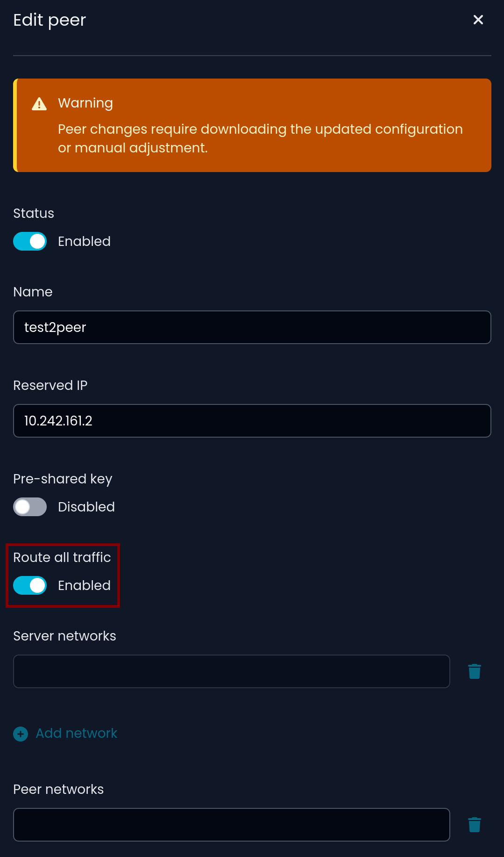Click the Name field containing test2peer
504x857 pixels.
coord(252,327)
